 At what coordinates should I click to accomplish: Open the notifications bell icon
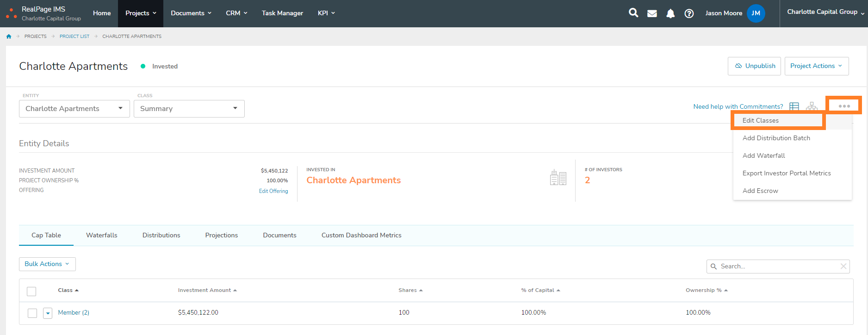point(670,13)
